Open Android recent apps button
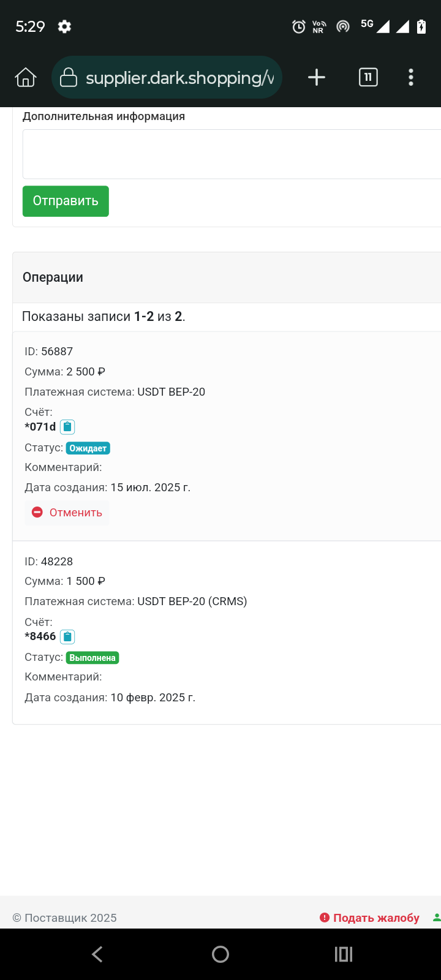Screen dimensions: 441x980 click(344, 954)
